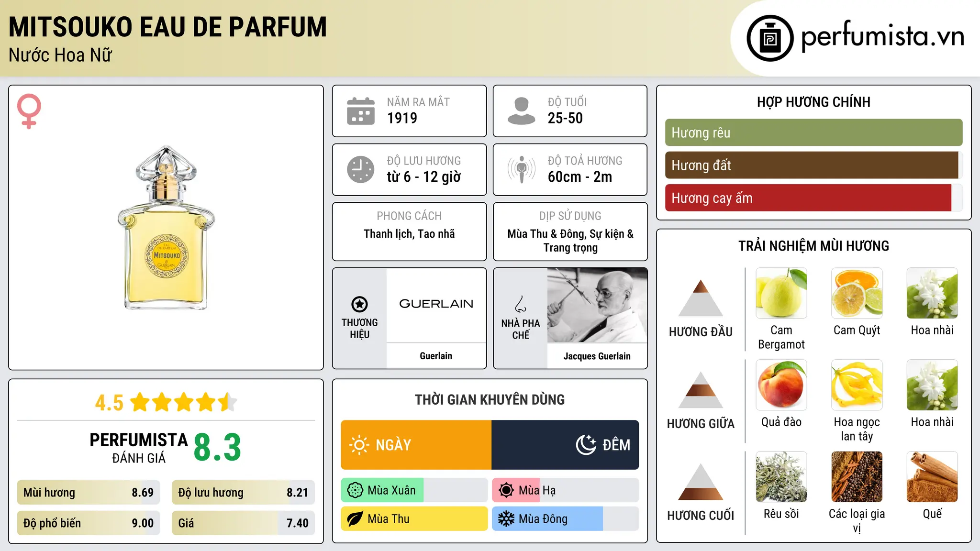Click the flower icon for Mùa Xuân
This screenshot has width=980, height=551.
click(355, 490)
